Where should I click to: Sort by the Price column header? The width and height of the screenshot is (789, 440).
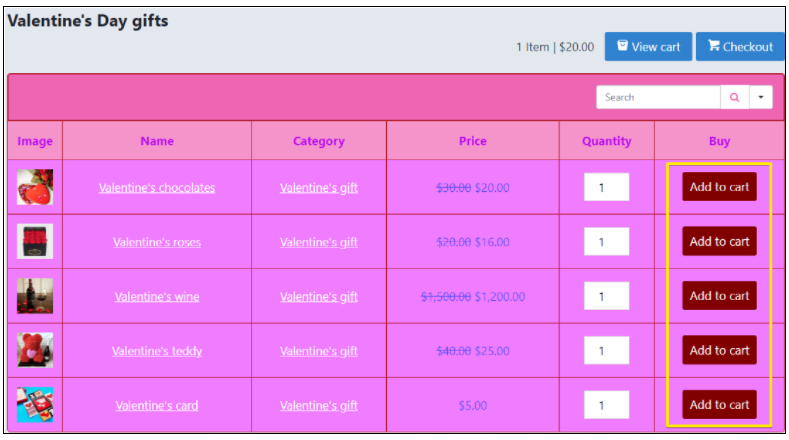473,141
